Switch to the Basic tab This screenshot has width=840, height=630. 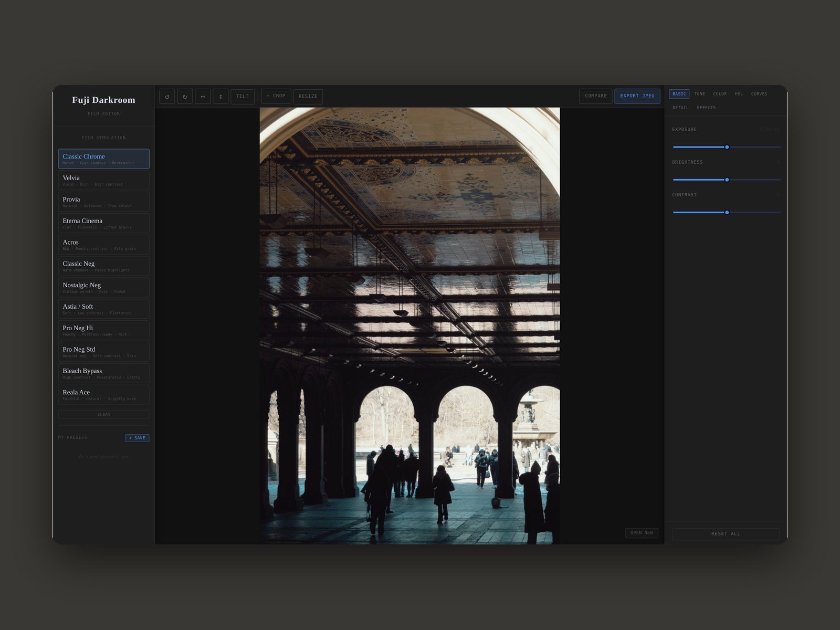pos(679,94)
